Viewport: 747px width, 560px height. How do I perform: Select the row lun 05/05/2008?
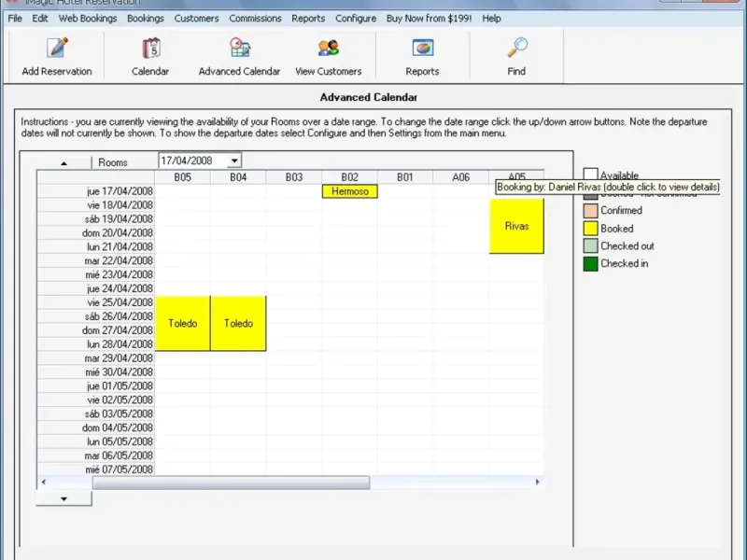click(96, 441)
